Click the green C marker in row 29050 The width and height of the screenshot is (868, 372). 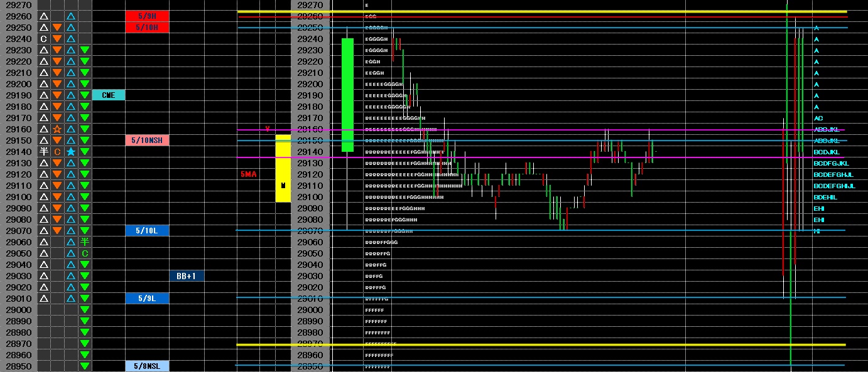85,253
